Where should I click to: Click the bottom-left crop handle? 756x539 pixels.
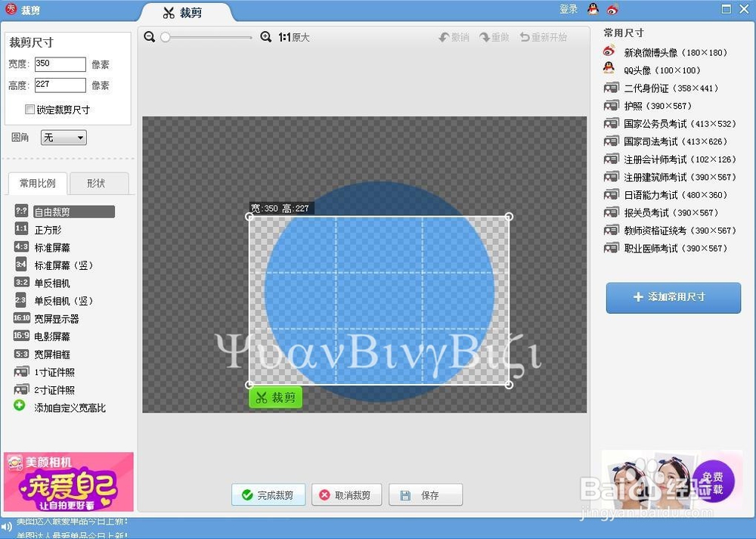(249, 385)
